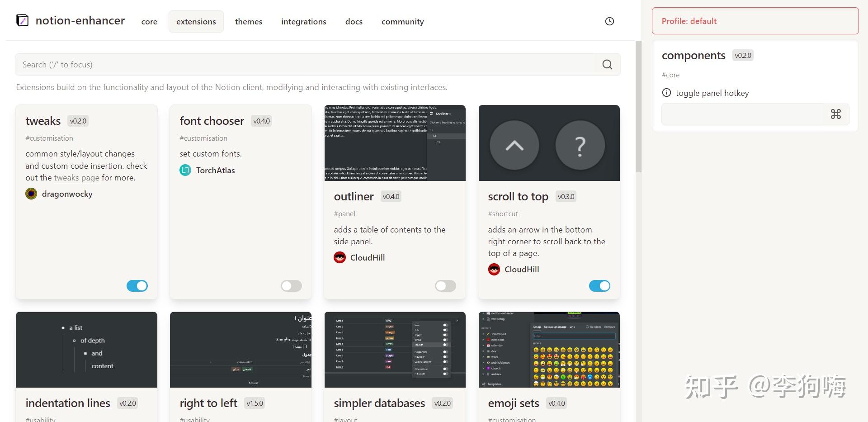
Task: Open the integrations tab
Action: pyautogui.click(x=304, y=22)
